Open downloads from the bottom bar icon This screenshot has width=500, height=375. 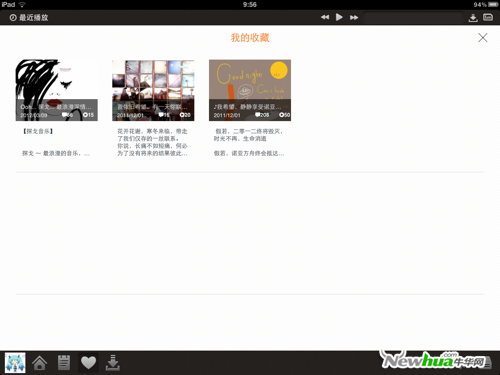coord(113,363)
